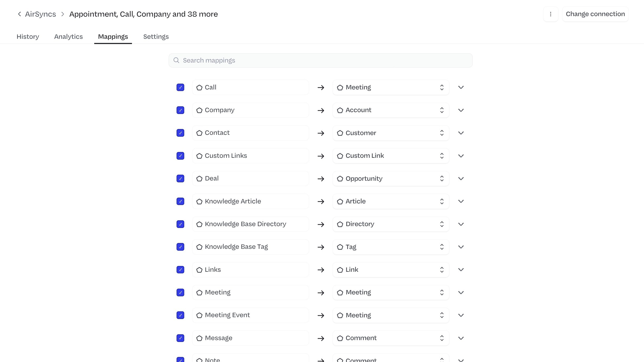
Task: Toggle the Contact mapping checkbox
Action: [180, 133]
